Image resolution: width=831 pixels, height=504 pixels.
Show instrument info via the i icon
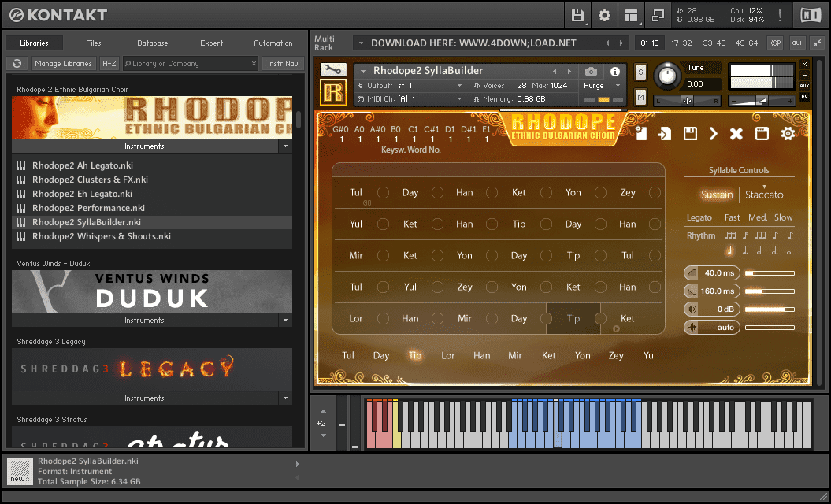point(614,71)
